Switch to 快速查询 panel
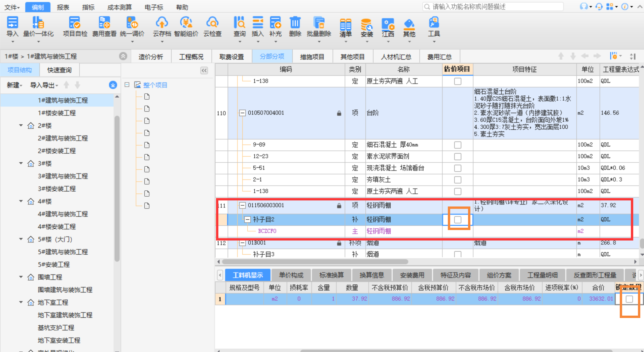The image size is (644, 352). (x=60, y=70)
